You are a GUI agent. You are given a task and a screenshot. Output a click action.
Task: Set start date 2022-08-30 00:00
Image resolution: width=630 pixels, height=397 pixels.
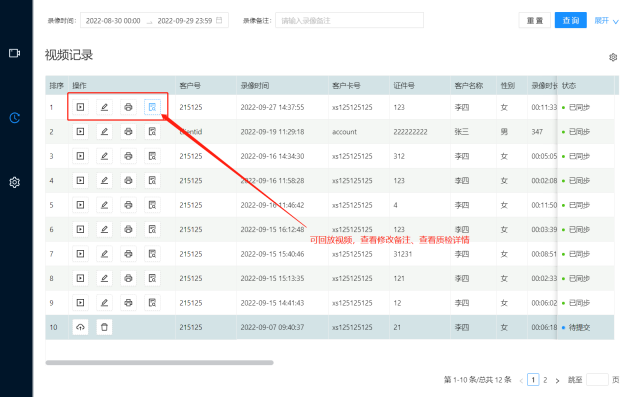(113, 20)
